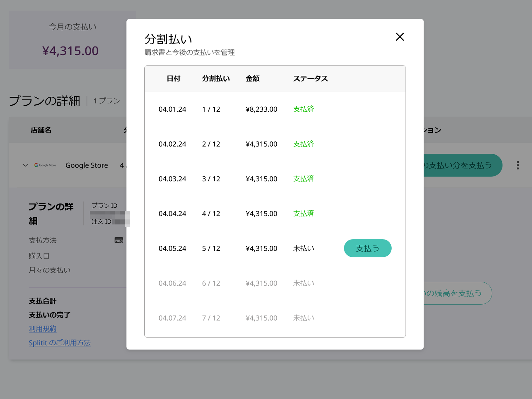The image size is (532, 399).
Task: Click the 今月の支払い amount ¥4,315.00
Action: [x=70, y=51]
